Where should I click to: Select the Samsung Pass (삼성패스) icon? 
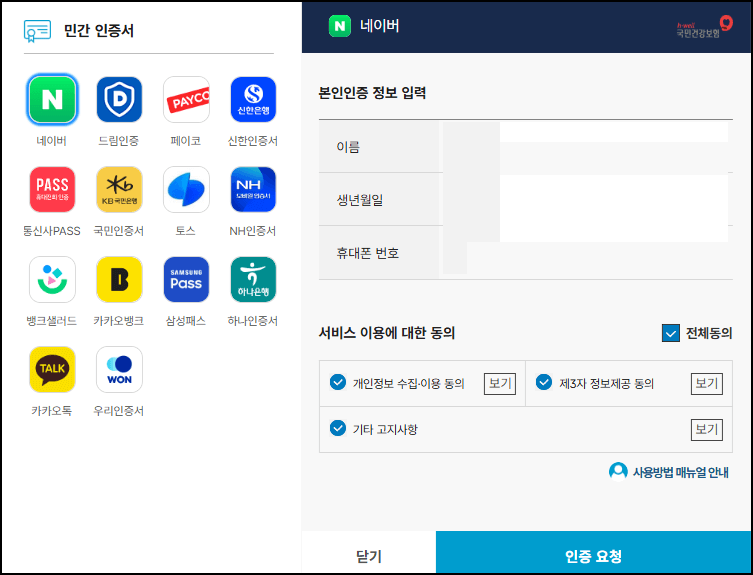click(186, 279)
